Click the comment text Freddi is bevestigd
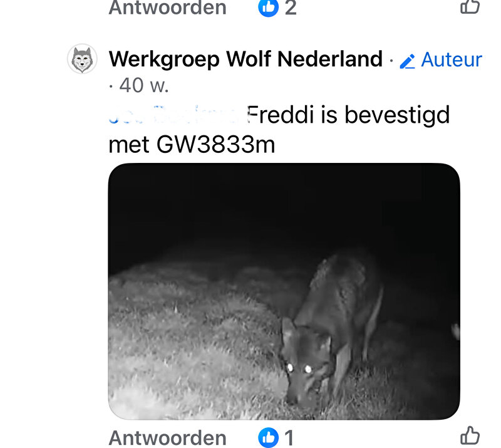 point(348,115)
